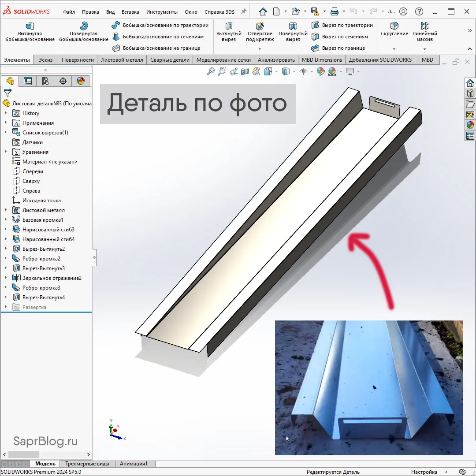Open the Save icon in the title bar
476x476 pixels.
point(314,11)
